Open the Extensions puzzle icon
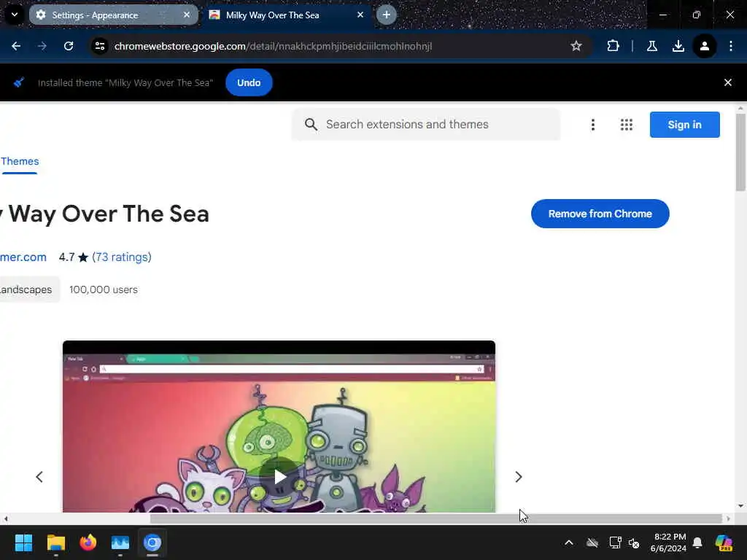Viewport: 747px width, 560px height. tap(613, 46)
